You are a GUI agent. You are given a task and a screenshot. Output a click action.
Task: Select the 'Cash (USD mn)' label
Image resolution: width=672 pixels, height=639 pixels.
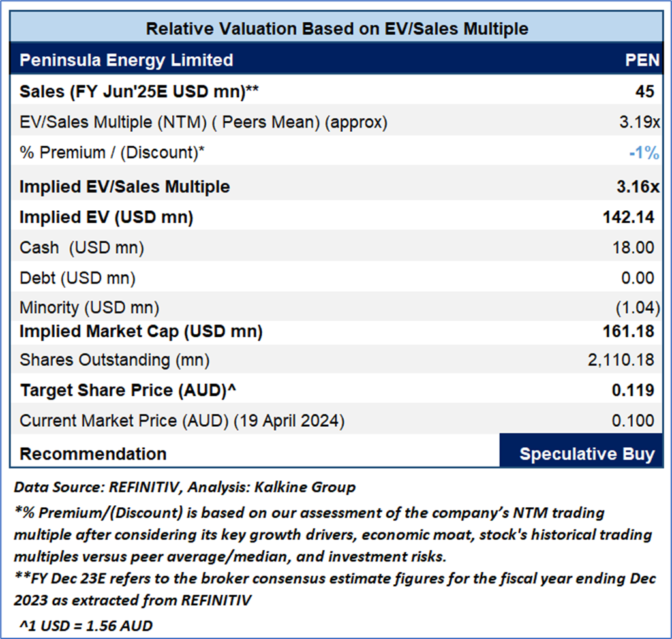[x=82, y=248]
